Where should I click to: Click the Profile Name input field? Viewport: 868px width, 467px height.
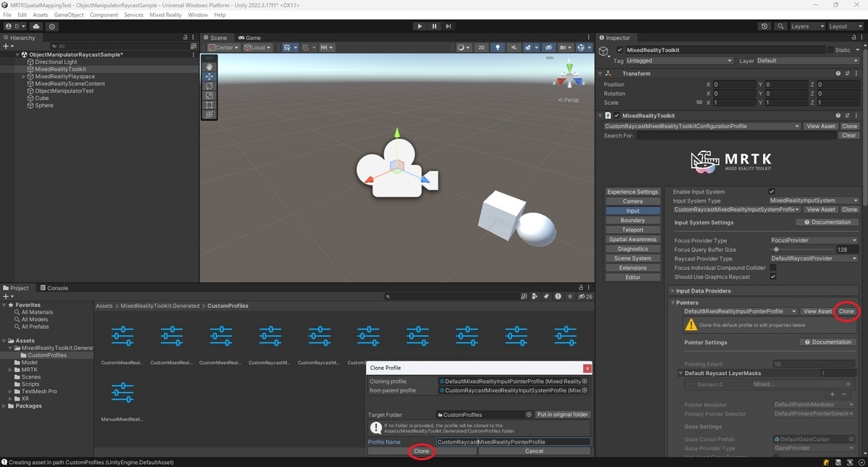pyautogui.click(x=513, y=442)
